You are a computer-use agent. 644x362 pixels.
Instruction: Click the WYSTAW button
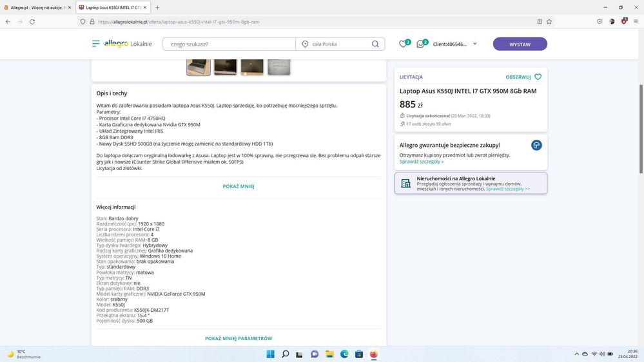click(520, 44)
